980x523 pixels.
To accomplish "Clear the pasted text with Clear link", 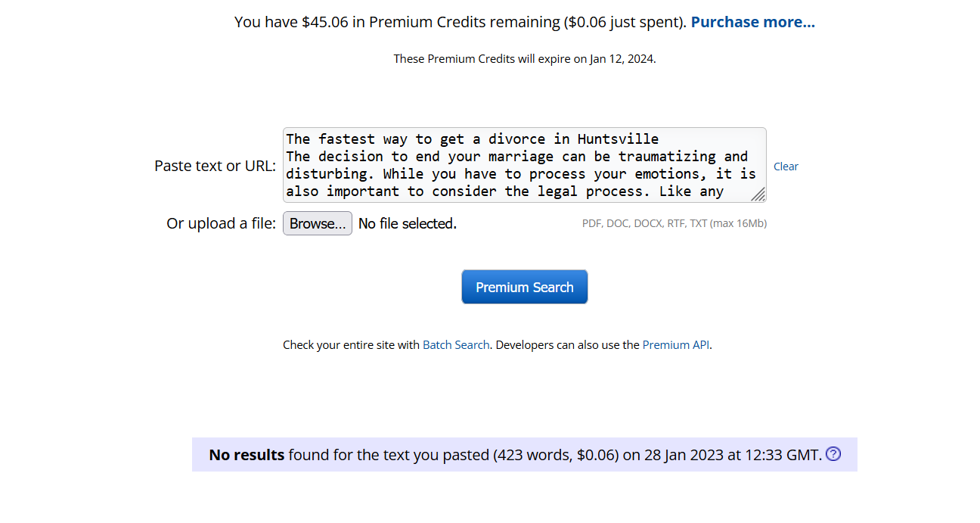I will click(x=786, y=167).
